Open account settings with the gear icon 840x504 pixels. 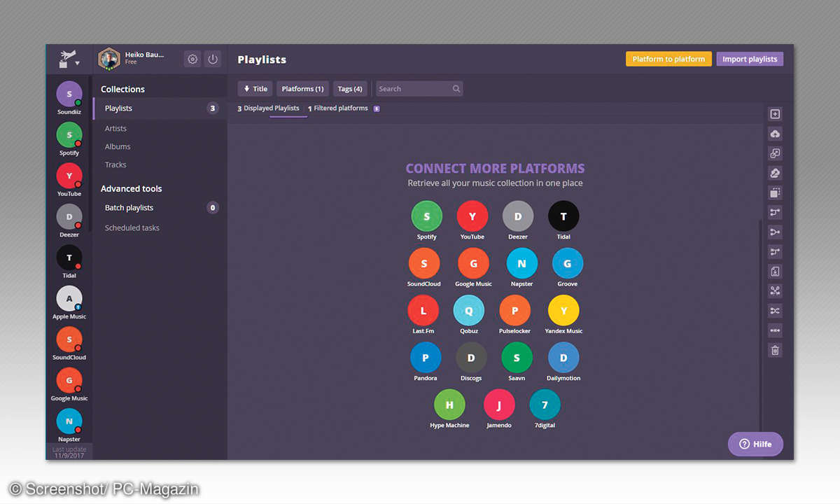[x=192, y=59]
